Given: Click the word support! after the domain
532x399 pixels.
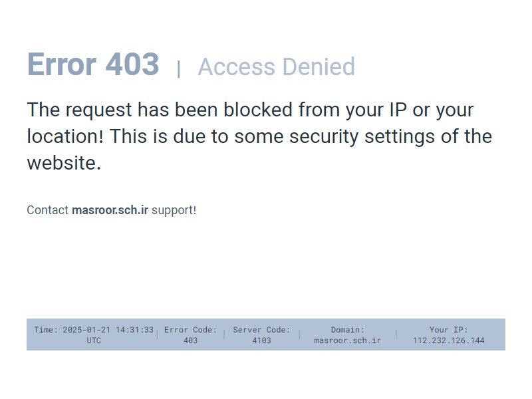Looking at the screenshot, I should coord(174,210).
